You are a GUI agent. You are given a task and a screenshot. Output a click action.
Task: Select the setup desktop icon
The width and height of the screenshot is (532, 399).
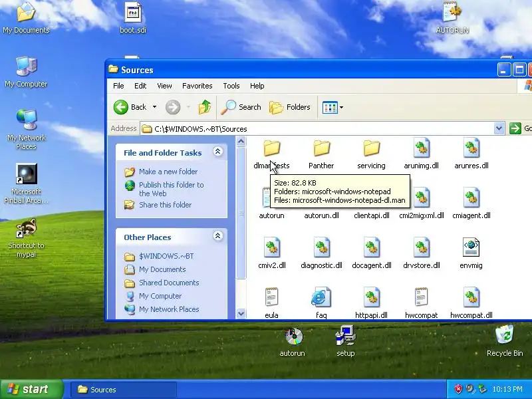tap(345, 340)
